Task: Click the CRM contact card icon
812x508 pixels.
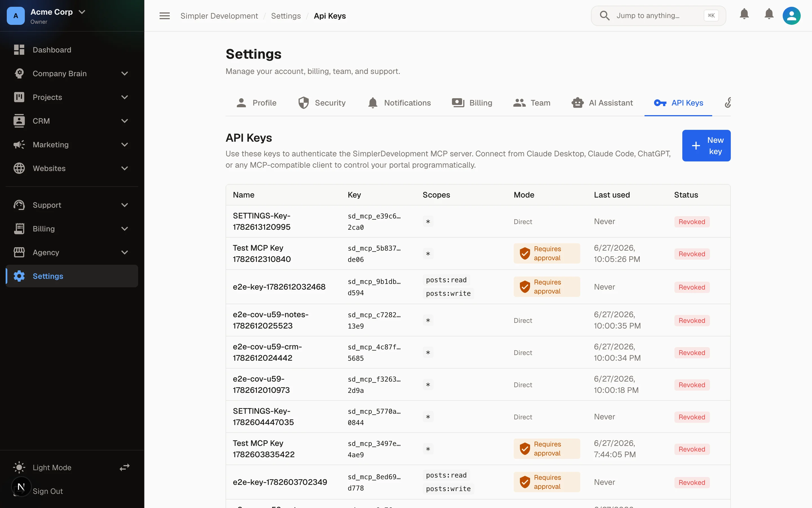Action: [19, 121]
